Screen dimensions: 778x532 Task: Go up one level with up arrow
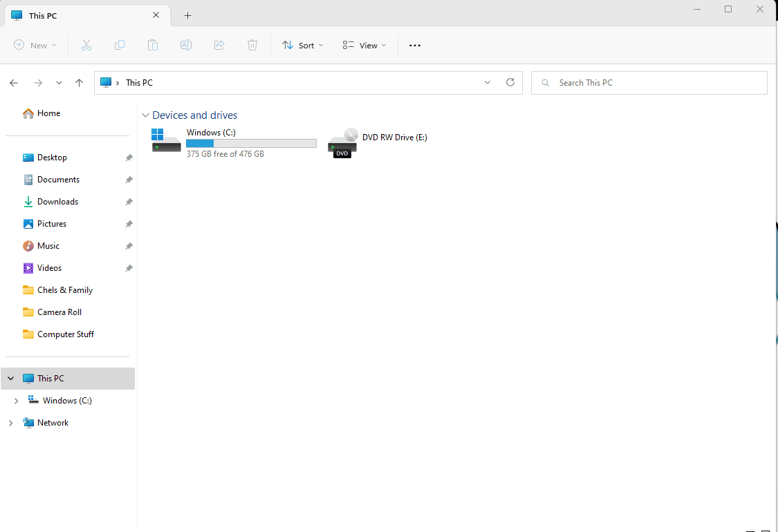79,83
